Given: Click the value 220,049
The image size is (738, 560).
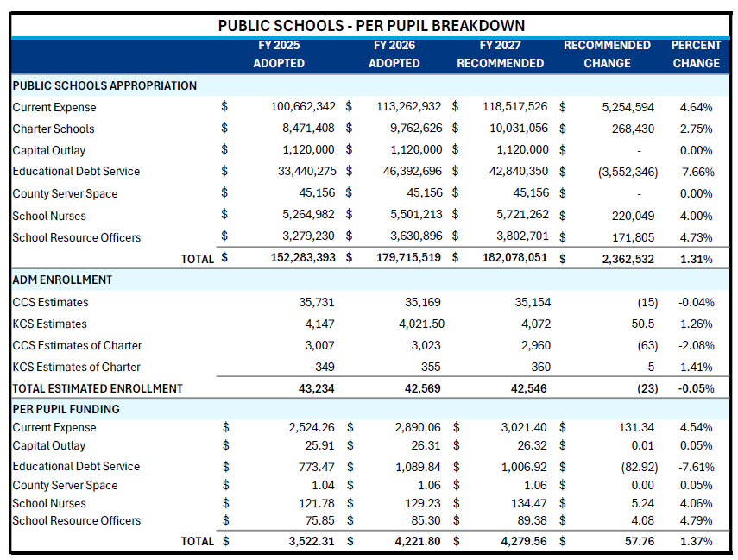Looking at the screenshot, I should pyautogui.click(x=633, y=216).
